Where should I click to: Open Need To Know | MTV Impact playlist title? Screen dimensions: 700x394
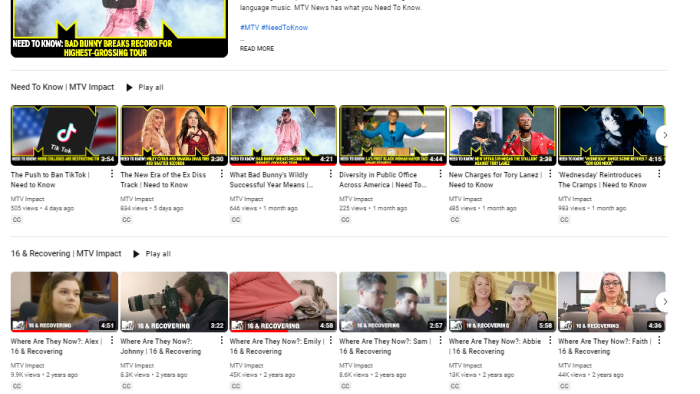(x=62, y=87)
